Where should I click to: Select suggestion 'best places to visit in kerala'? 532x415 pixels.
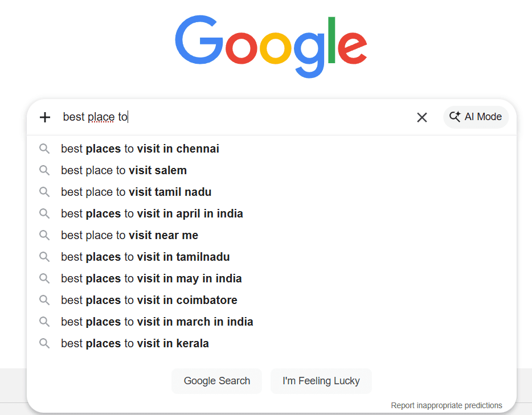(x=135, y=344)
